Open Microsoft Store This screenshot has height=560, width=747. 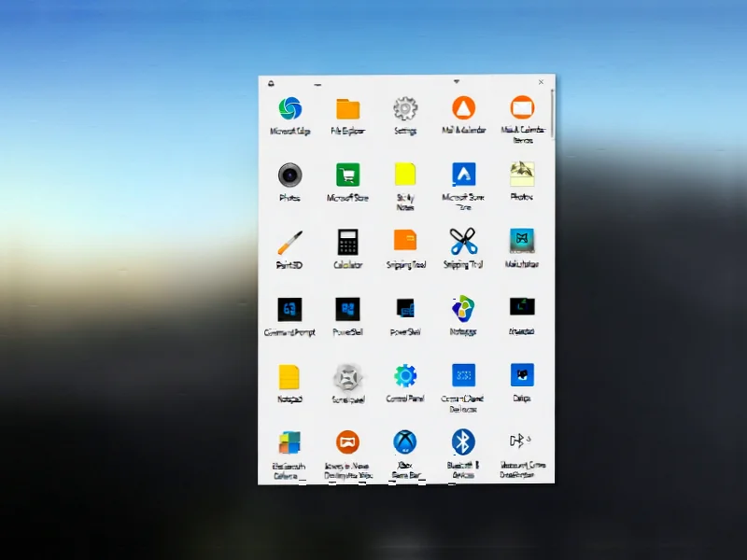pyautogui.click(x=347, y=177)
